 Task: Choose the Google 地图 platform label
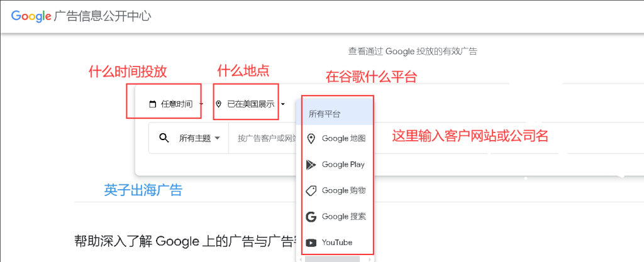pos(343,138)
